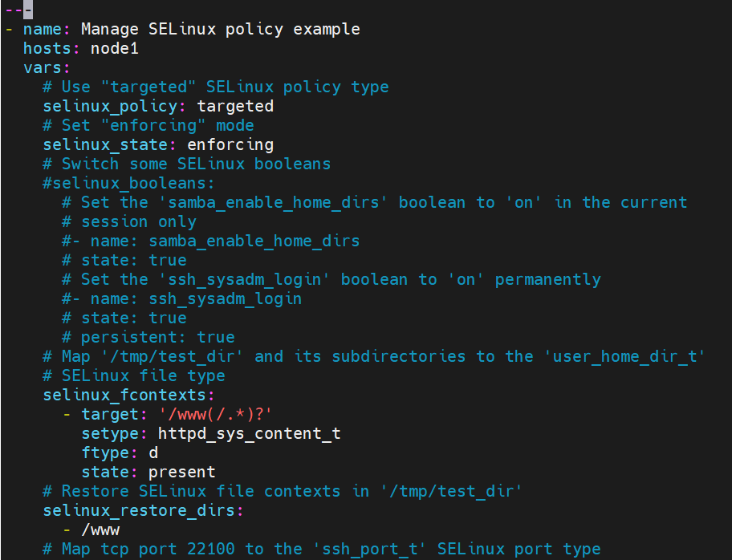Click 'httpd_sys_content_t' setype value
Viewport: 732px width, 560px height.
coord(250,434)
